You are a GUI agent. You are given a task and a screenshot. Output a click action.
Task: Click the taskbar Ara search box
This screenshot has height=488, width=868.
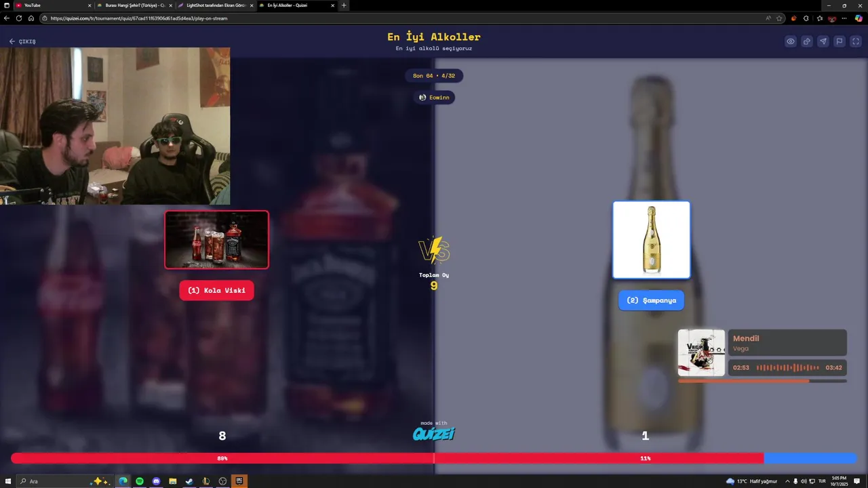(64, 481)
